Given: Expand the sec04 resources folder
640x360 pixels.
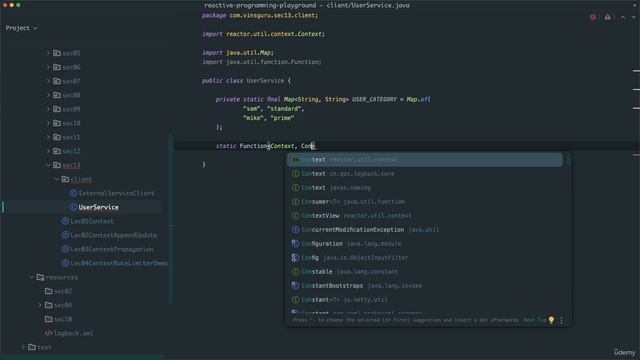Looking at the screenshot, I should (40, 305).
